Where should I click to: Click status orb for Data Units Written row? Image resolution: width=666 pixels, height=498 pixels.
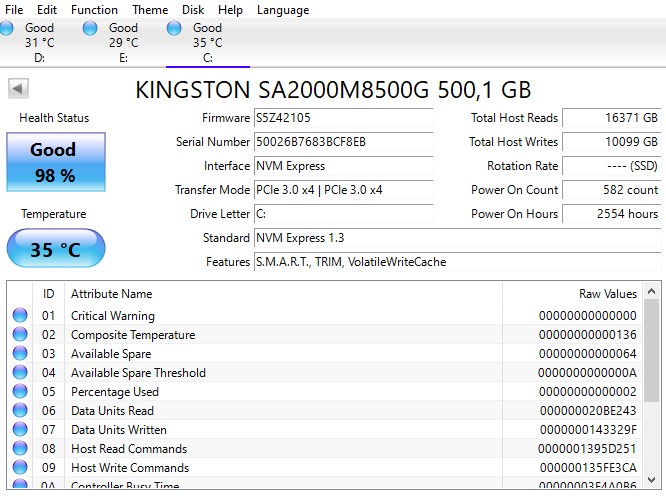point(20,430)
